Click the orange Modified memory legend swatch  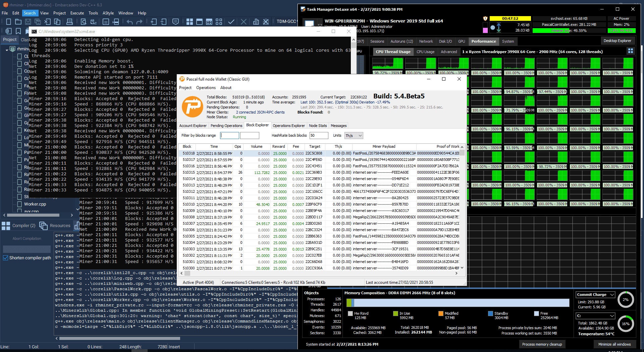pos(441,313)
